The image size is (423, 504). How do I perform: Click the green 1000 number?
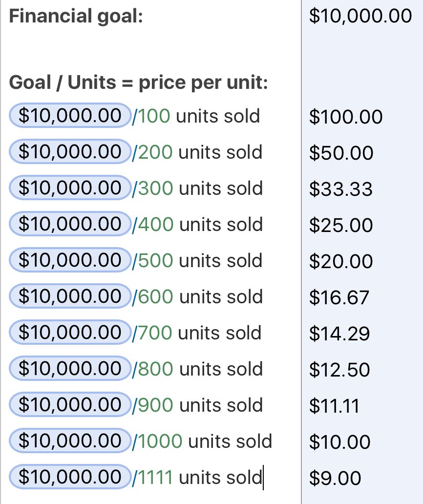160,441
